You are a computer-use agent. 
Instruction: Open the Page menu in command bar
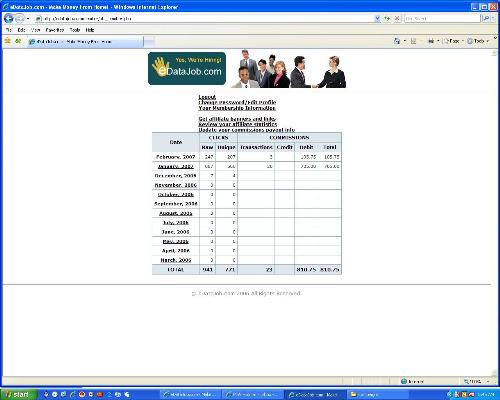tap(453, 41)
